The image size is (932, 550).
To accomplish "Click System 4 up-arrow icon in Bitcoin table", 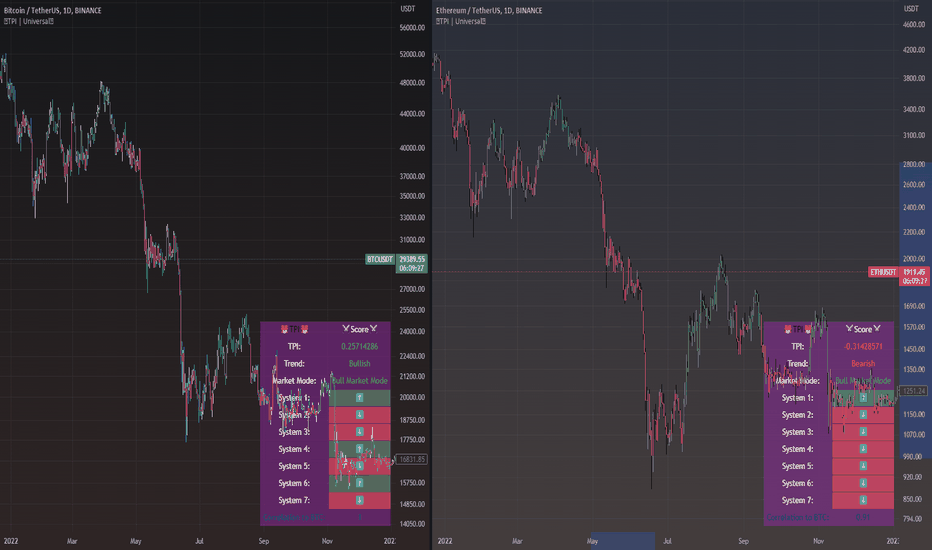I will [360, 449].
